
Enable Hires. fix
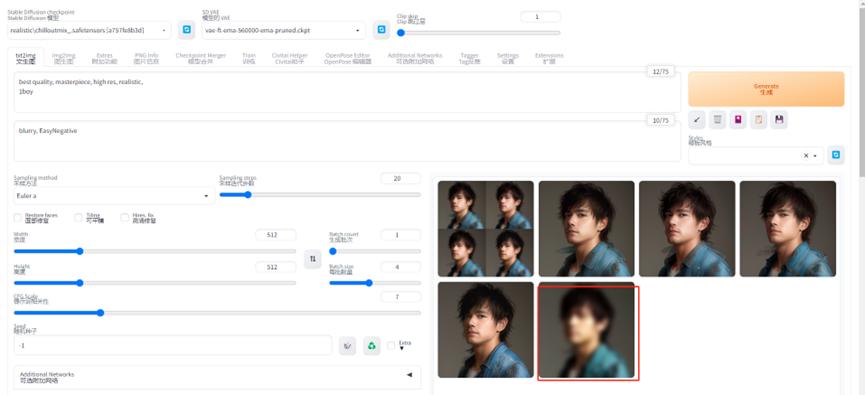tap(125, 218)
